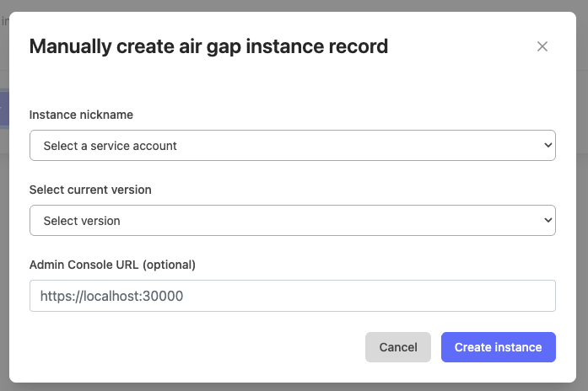Open the Select version dropdown
This screenshot has height=391, width=588.
pos(292,220)
